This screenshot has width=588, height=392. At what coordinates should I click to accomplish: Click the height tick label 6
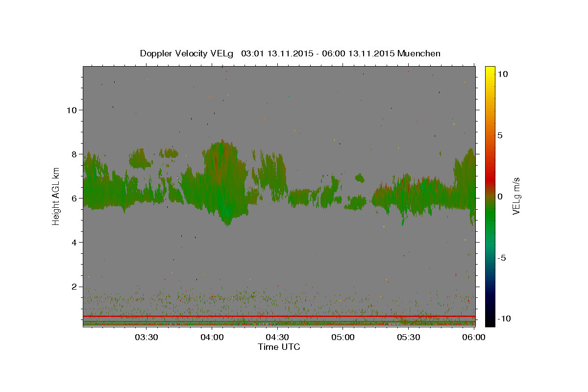click(x=74, y=198)
